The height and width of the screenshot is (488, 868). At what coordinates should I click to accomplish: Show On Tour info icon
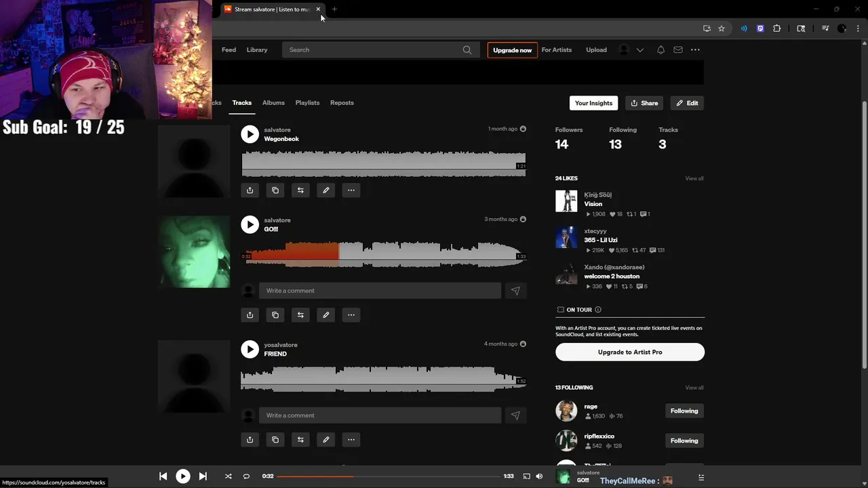(x=598, y=310)
